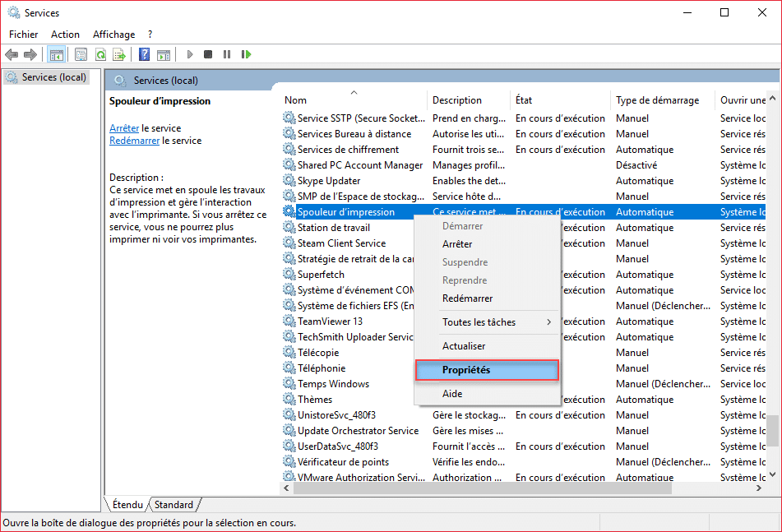Viewport: 782px width, 532px height.
Task: Open the Affichage menu
Action: (113, 35)
